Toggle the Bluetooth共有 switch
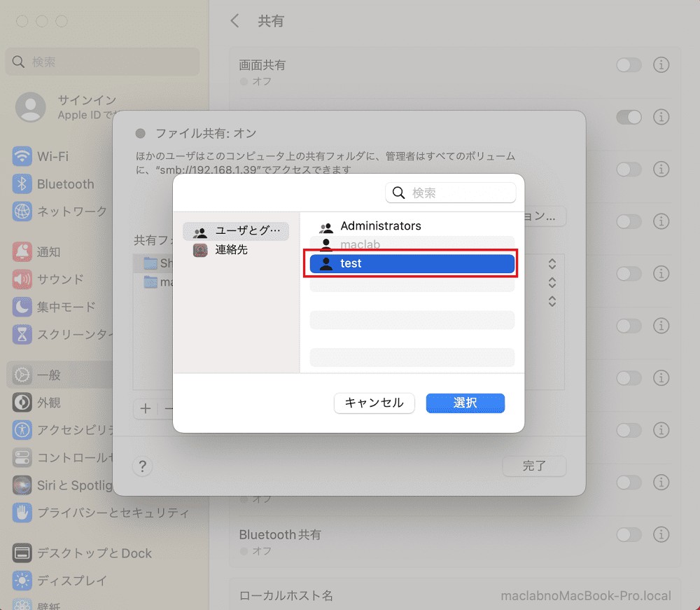 tap(629, 534)
